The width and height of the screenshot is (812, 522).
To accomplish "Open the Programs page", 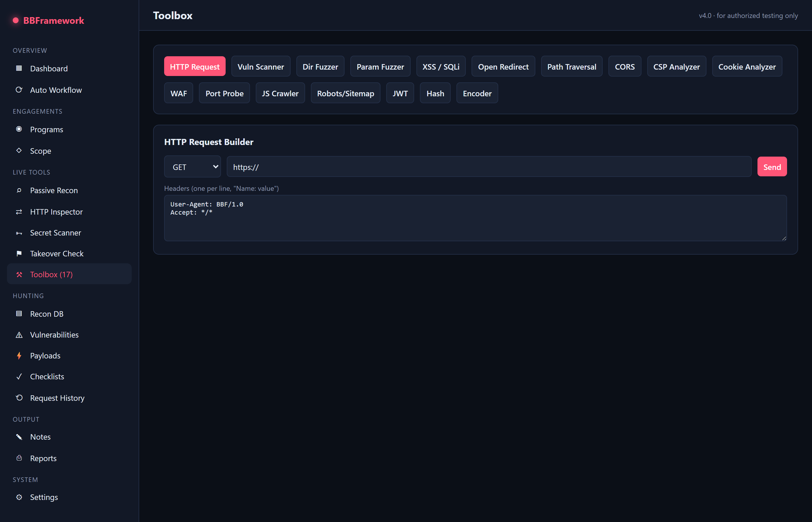I will point(69,129).
